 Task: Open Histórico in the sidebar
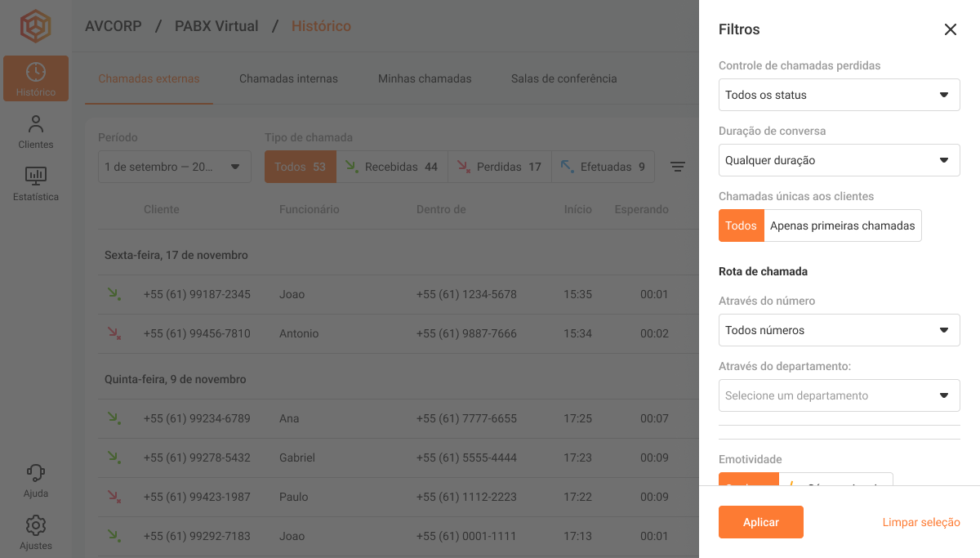(36, 78)
